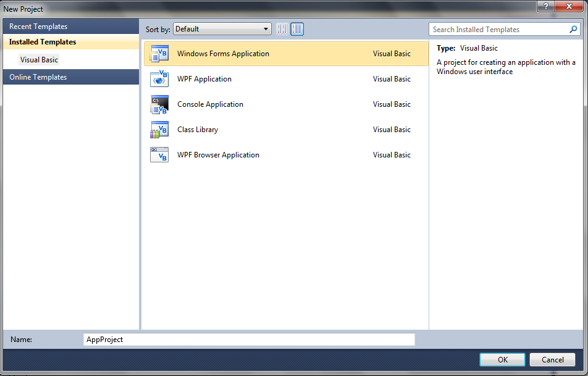
Task: Select the "WPF Browser Application" template name
Action: coord(218,155)
